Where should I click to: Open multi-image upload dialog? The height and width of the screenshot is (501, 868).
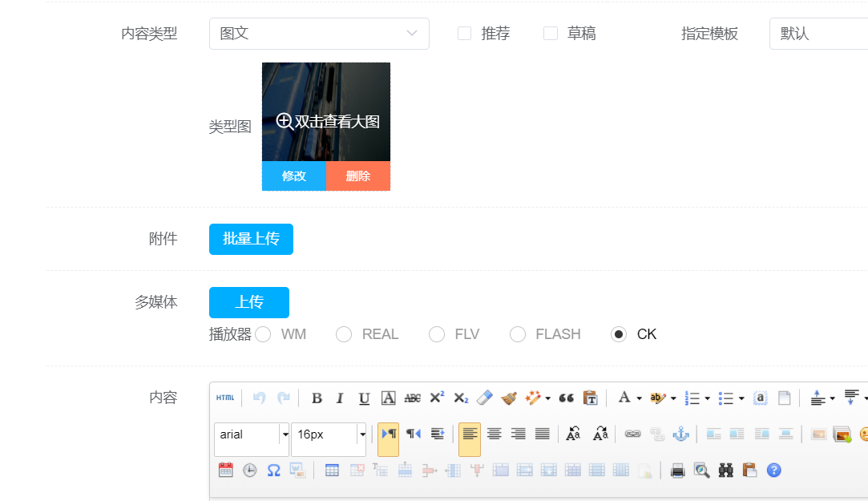click(842, 434)
